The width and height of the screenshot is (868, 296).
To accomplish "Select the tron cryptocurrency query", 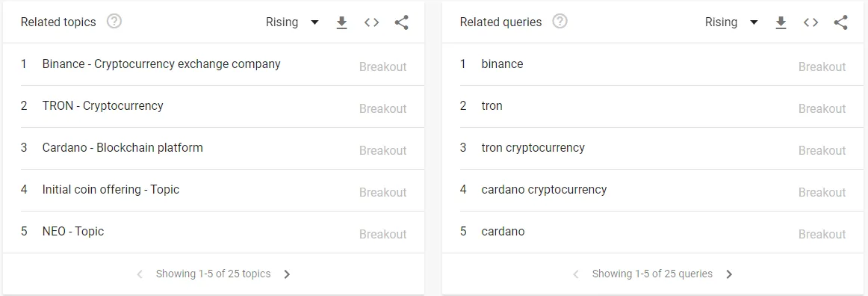I will tap(533, 148).
